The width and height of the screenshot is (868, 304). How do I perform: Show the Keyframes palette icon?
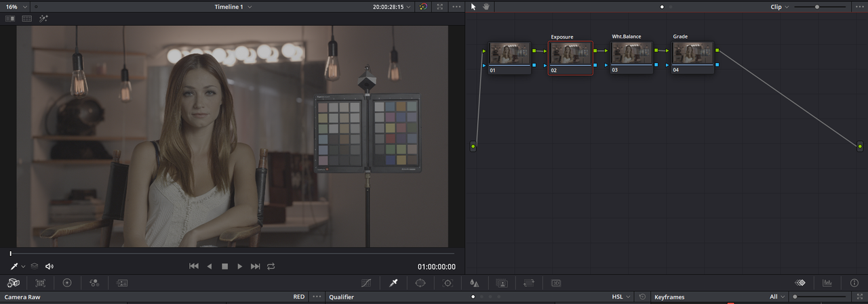[x=800, y=282]
